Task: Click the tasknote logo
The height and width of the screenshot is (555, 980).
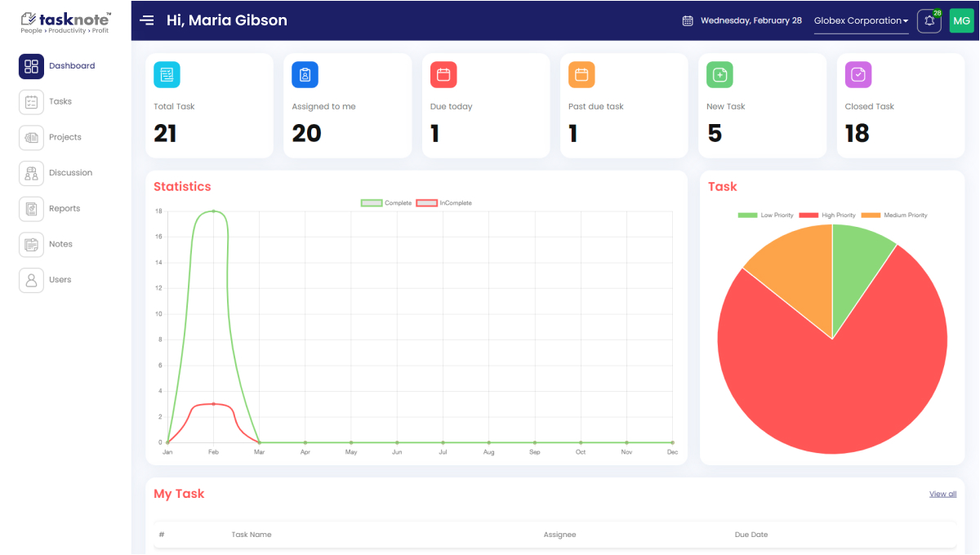Action: click(x=65, y=21)
